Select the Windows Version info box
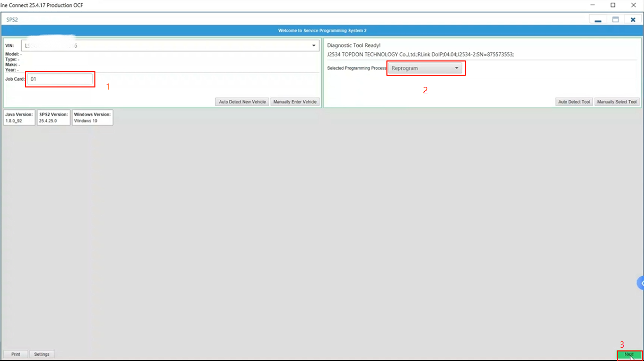Image resolution: width=644 pixels, height=361 pixels. [x=92, y=117]
